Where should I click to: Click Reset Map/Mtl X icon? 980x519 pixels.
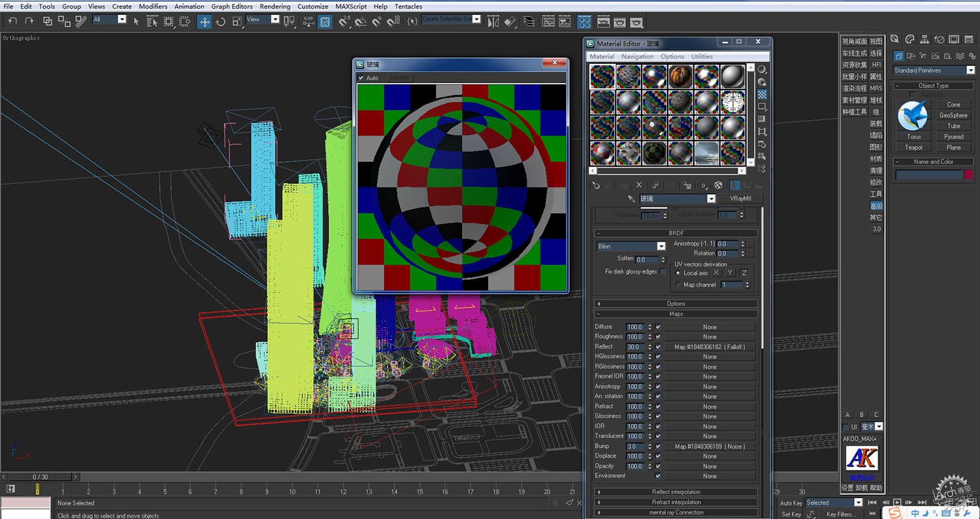point(639,185)
